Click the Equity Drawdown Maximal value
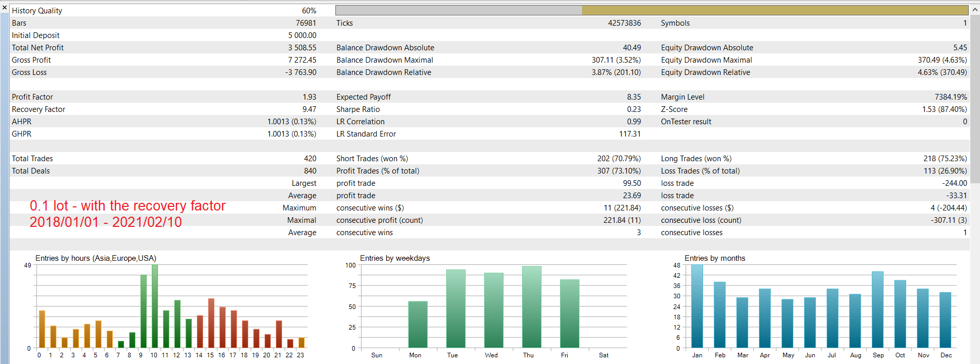 [942, 60]
